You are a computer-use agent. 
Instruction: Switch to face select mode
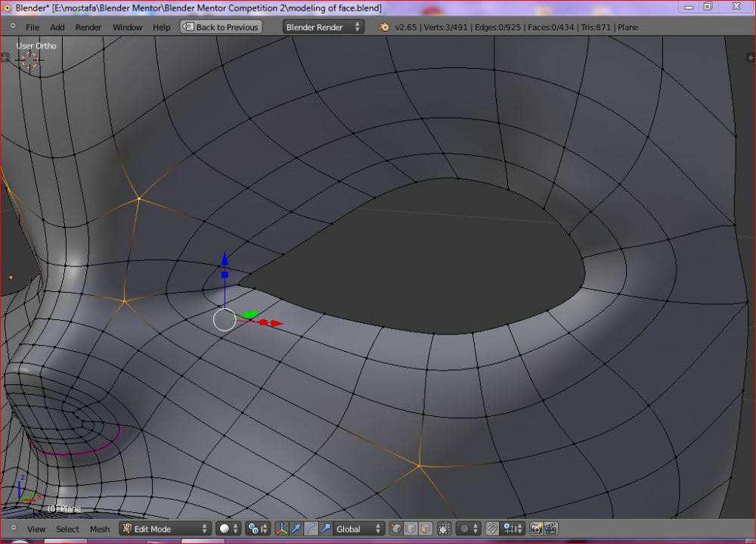pyautogui.click(x=425, y=529)
